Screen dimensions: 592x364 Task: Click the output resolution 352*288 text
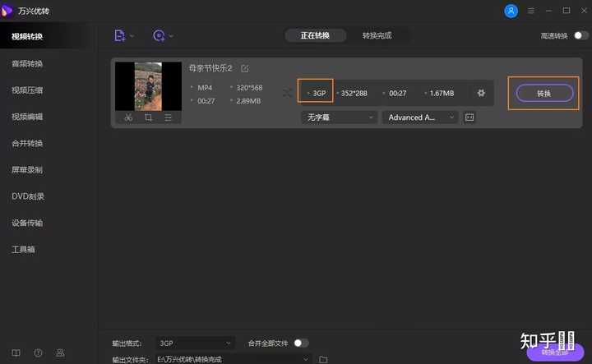(354, 93)
